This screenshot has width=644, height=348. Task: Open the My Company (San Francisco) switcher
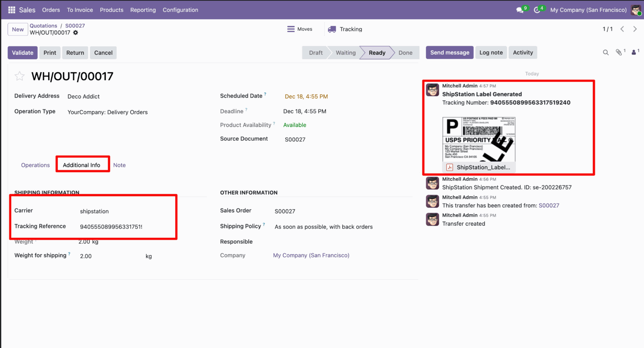(588, 10)
